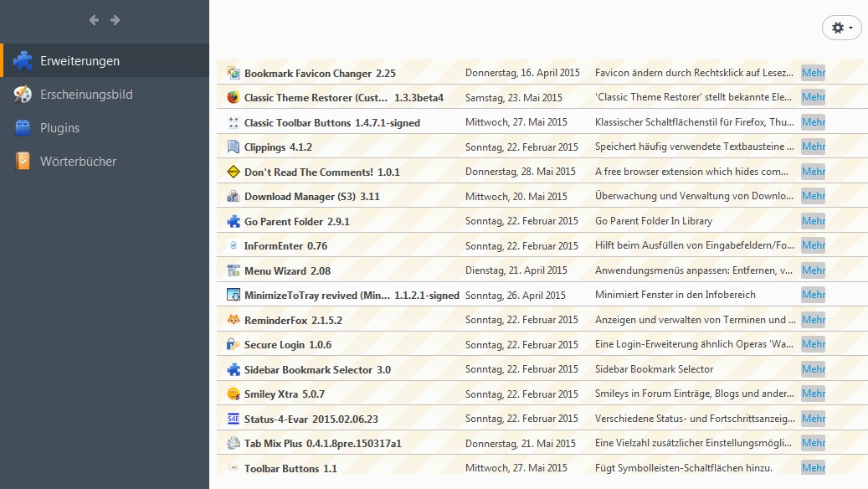868x489 pixels.
Task: Click the Download Manager (S3) icon
Action: pyautogui.click(x=234, y=197)
